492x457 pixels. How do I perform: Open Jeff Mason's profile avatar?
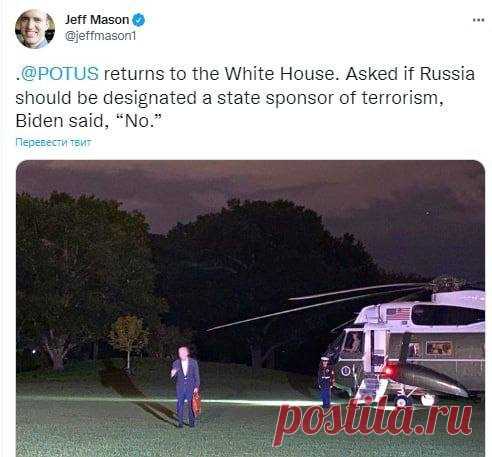point(35,29)
